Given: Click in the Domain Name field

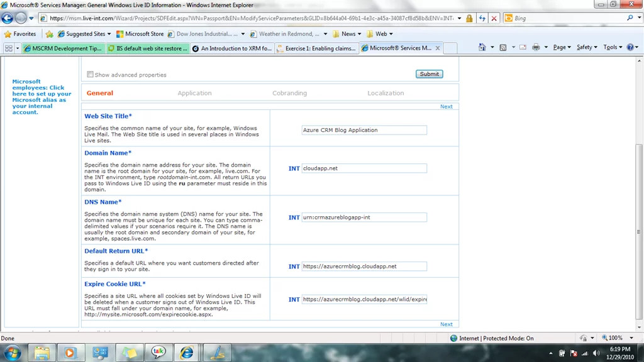Looking at the screenshot, I should [x=364, y=168].
